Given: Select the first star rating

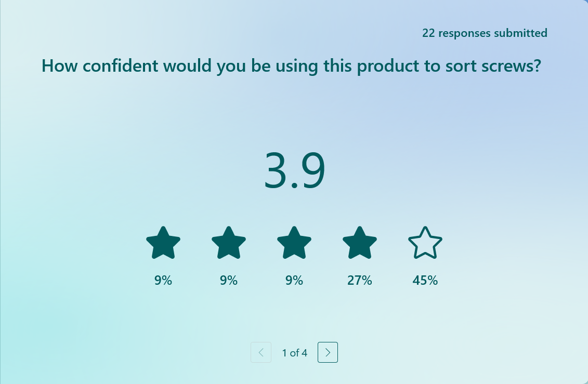Looking at the screenshot, I should point(163,243).
